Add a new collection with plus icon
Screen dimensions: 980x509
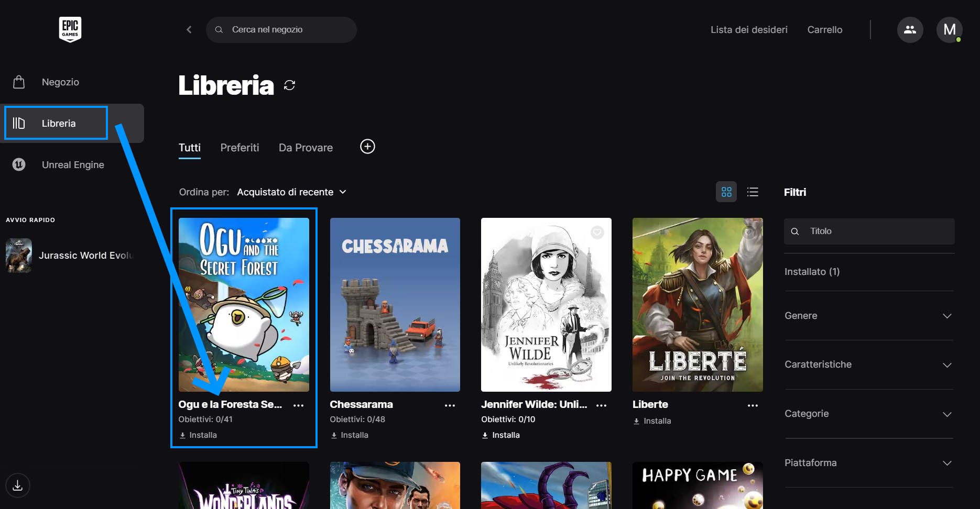click(x=367, y=147)
